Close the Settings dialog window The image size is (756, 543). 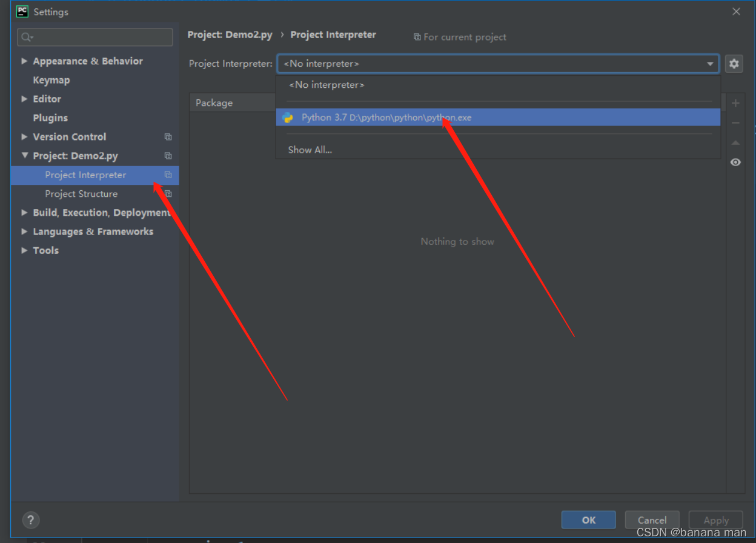point(736,12)
